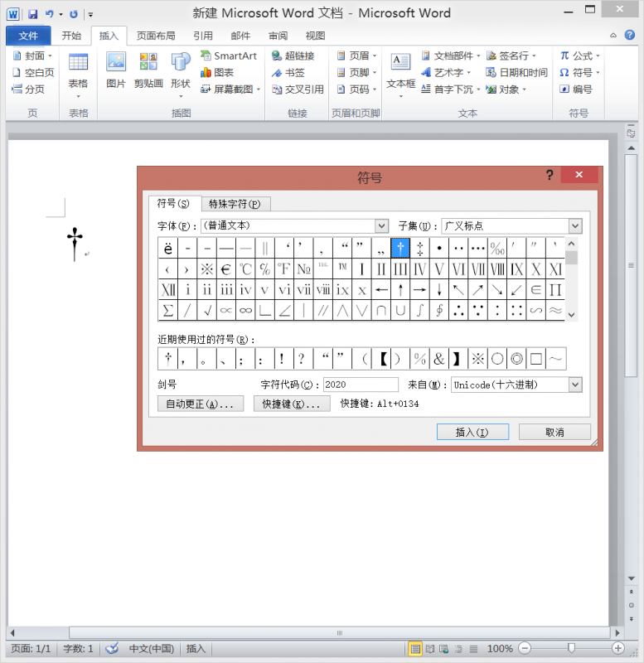Insert a cross-reference with 交叉引用
Screen dimensions: 644x663
pos(298,90)
